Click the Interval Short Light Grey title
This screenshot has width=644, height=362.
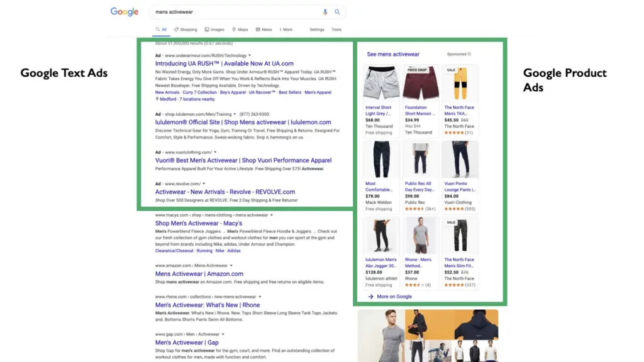tap(378, 111)
